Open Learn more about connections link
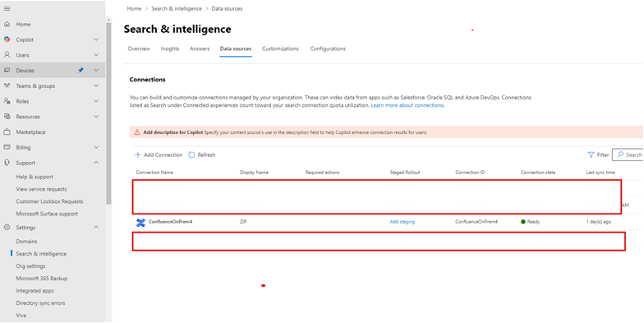This screenshot has height=323, width=644. click(x=407, y=105)
